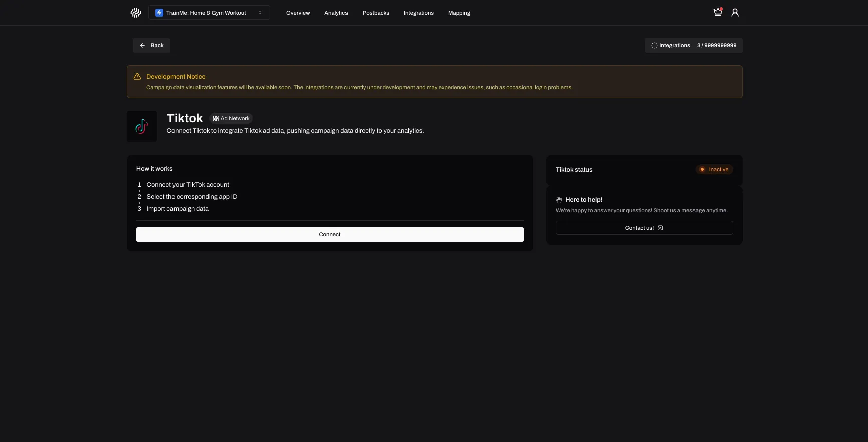Open the Contact us button
Viewport: 868px width, 442px height.
(644, 228)
